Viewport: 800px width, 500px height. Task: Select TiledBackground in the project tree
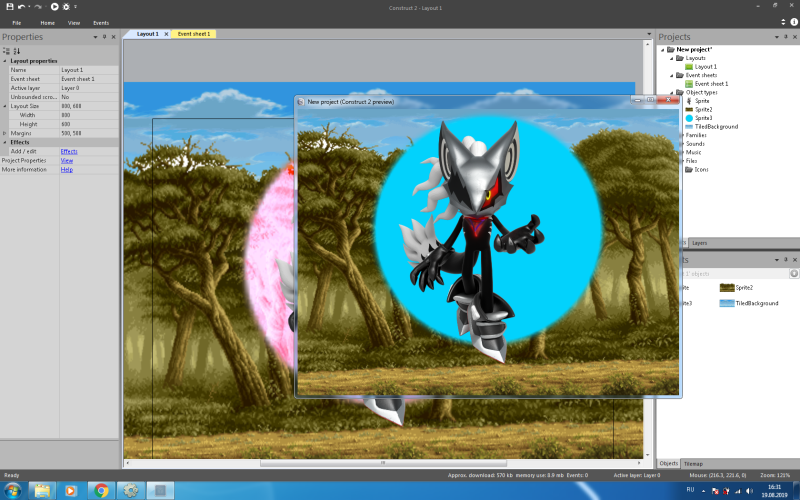(716, 127)
